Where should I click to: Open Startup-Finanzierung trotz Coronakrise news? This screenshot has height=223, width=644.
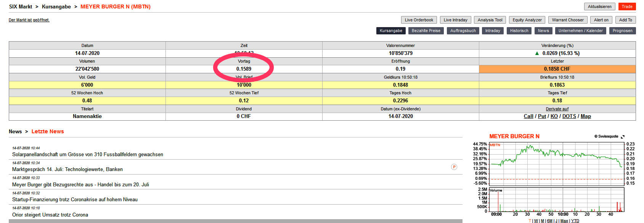coord(75,199)
